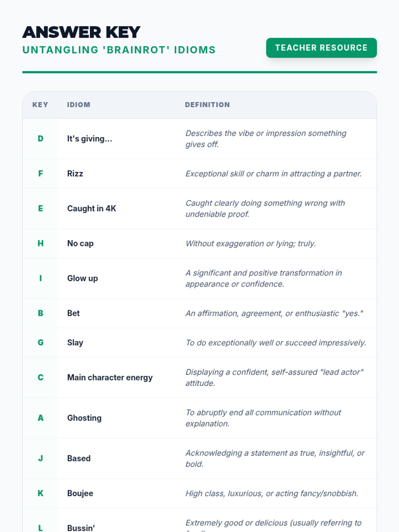Click the "Caught in 4K" idiom
This screenshot has width=399, height=532.
pyautogui.click(x=91, y=208)
